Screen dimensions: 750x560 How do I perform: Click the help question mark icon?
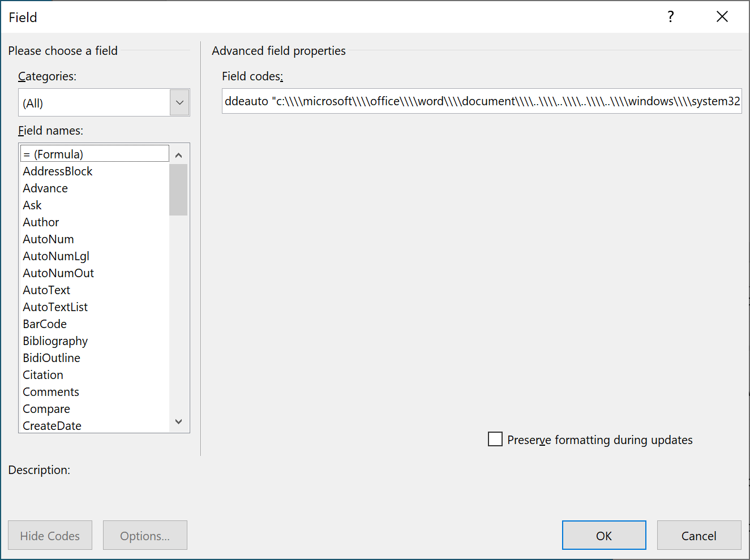671,17
